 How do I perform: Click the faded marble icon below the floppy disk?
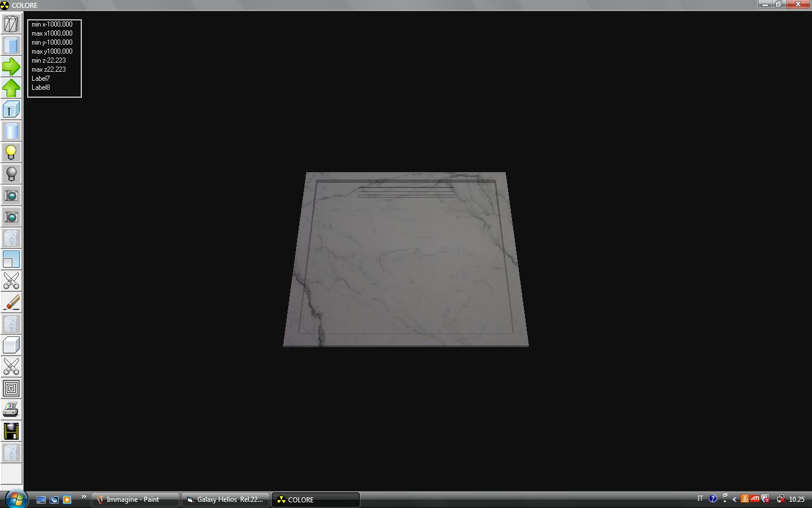[x=11, y=453]
